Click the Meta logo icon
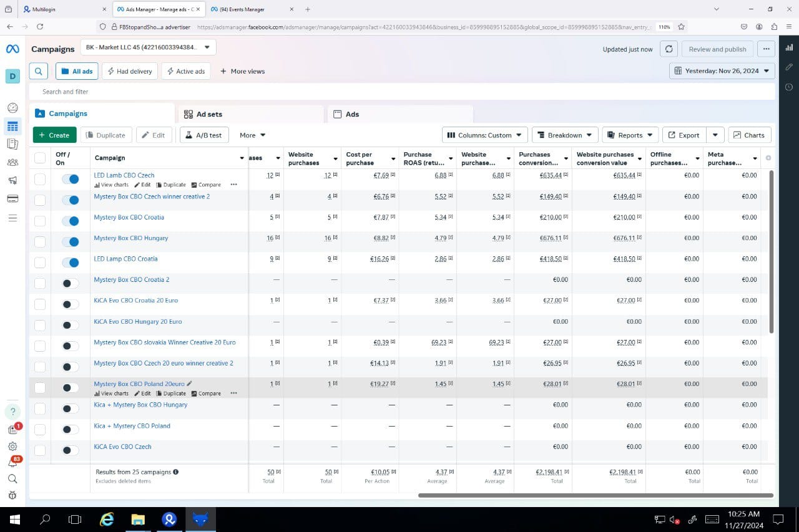The width and height of the screenshot is (799, 532). [x=12, y=49]
